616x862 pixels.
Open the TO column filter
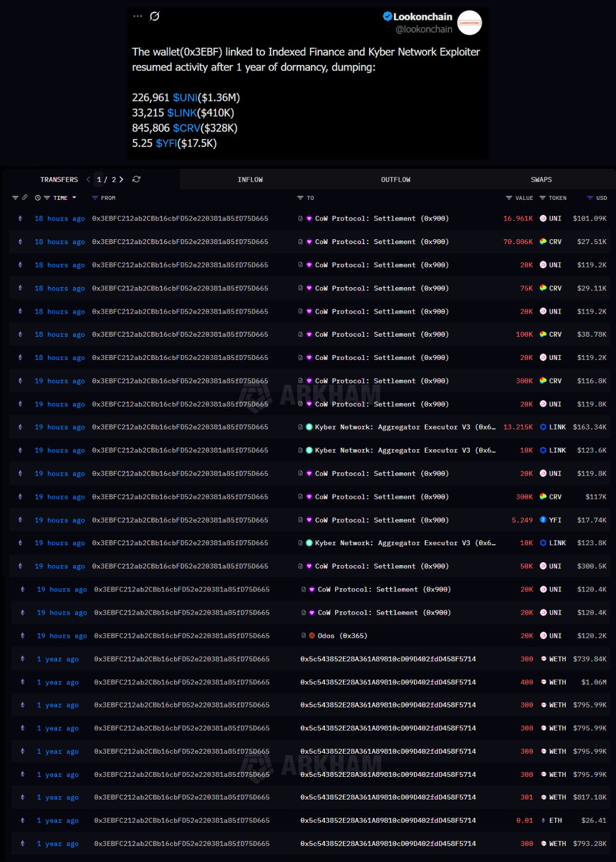(300, 198)
